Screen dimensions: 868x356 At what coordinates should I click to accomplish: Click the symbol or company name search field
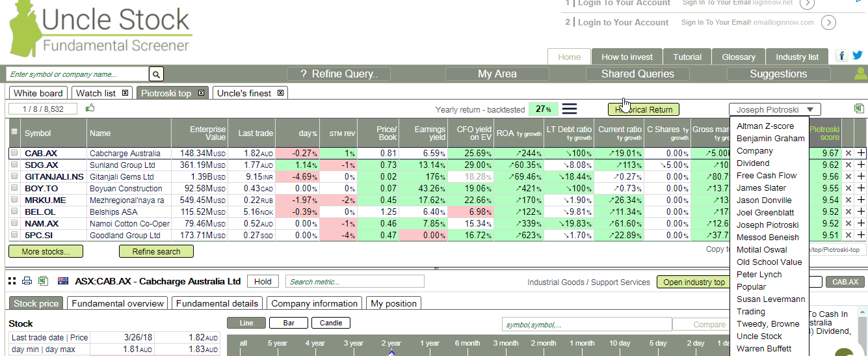point(78,74)
